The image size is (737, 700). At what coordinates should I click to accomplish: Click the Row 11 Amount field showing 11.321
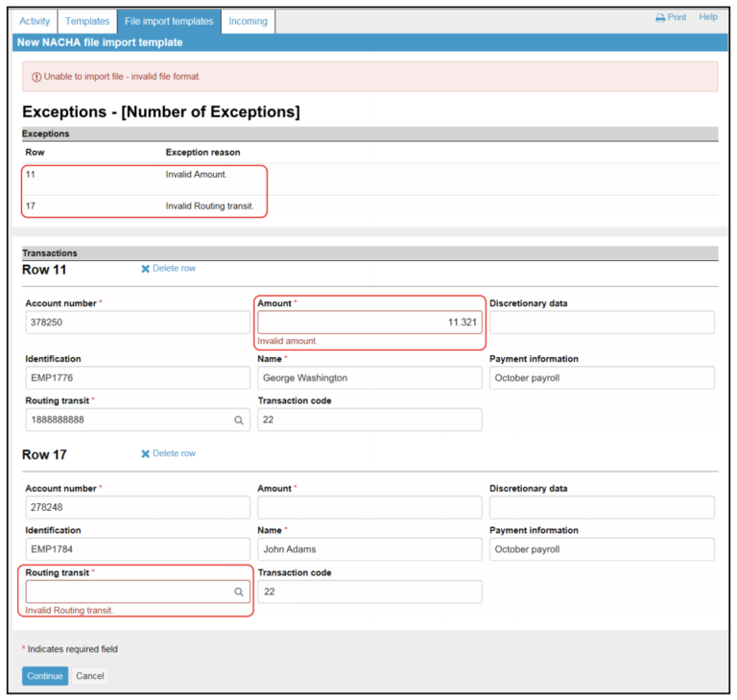tap(369, 323)
